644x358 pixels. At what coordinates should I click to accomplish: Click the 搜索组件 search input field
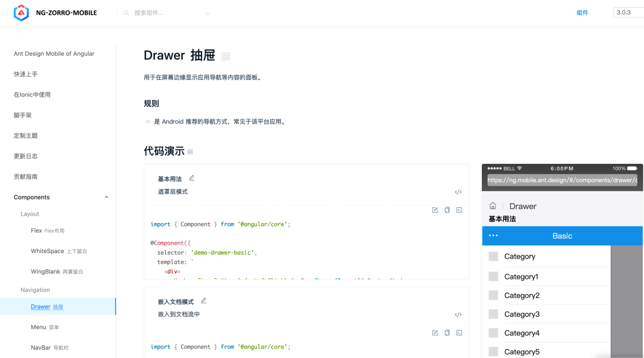(x=166, y=13)
